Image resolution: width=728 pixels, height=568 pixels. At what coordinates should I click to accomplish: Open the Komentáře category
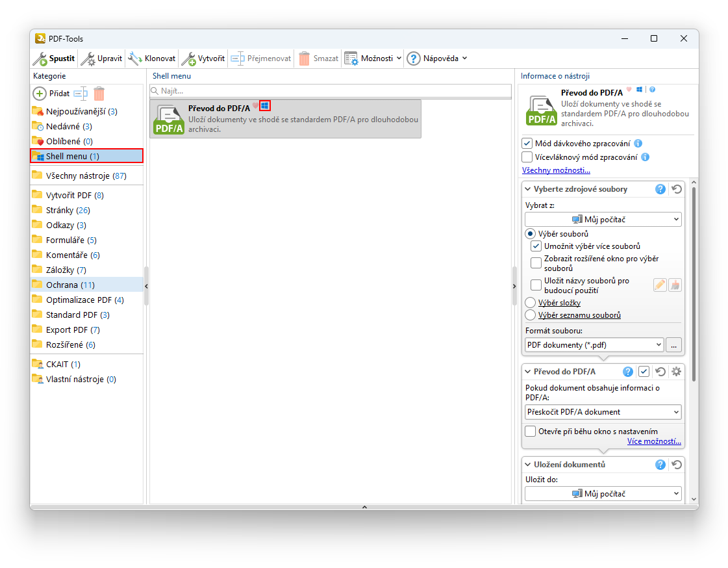click(87, 255)
